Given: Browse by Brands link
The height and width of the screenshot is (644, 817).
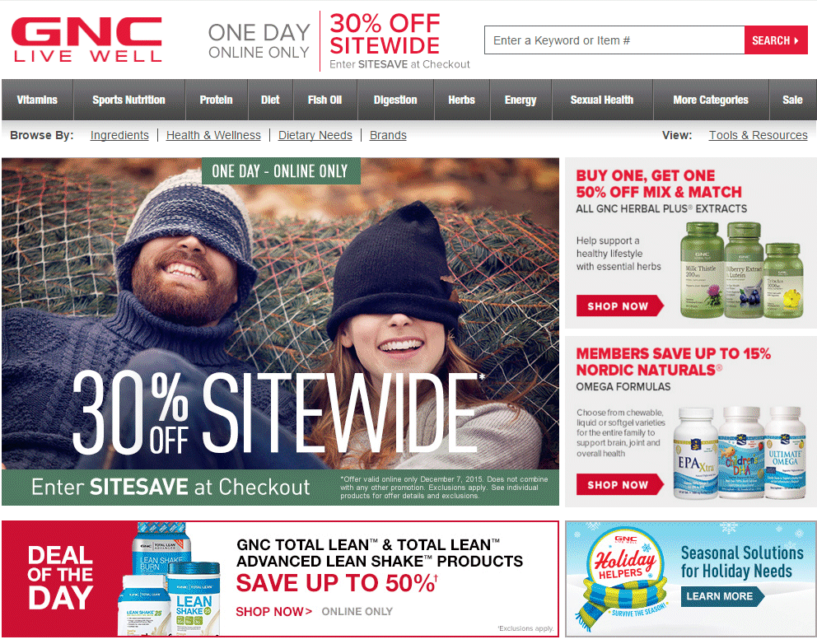Looking at the screenshot, I should pos(388,135).
